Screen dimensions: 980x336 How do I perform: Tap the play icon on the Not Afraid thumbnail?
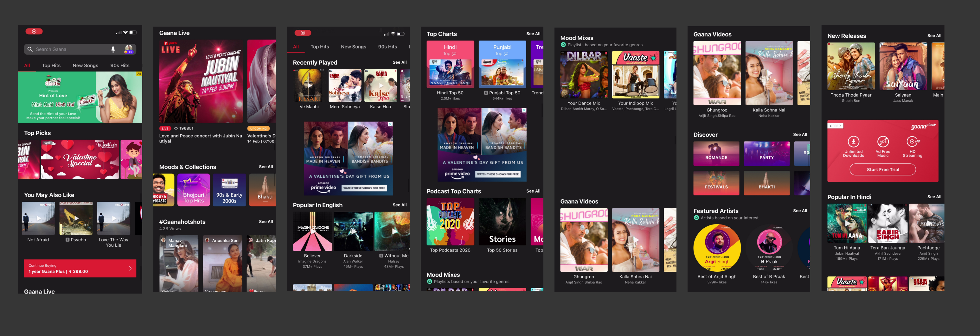pyautogui.click(x=38, y=219)
